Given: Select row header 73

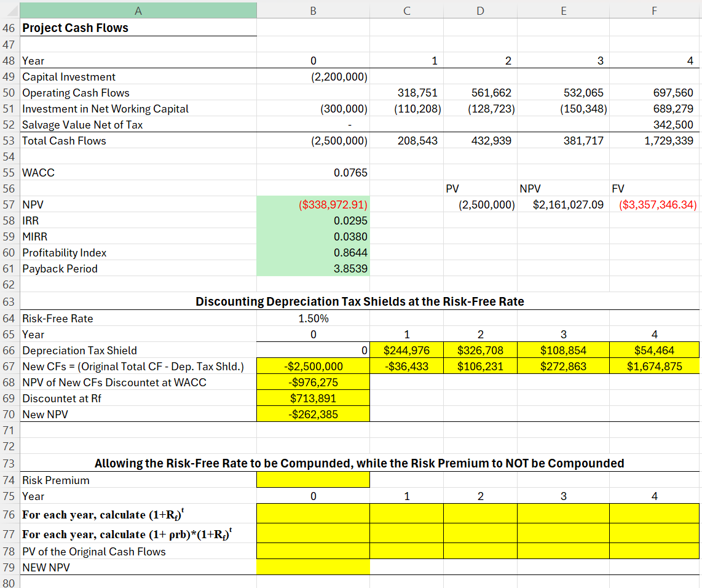Looking at the screenshot, I should [9, 463].
